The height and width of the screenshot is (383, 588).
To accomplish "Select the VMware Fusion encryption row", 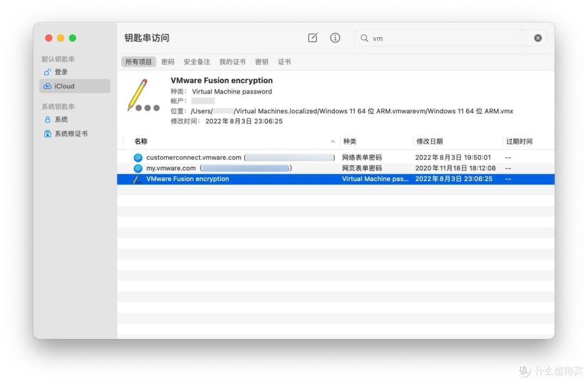I will [x=335, y=179].
